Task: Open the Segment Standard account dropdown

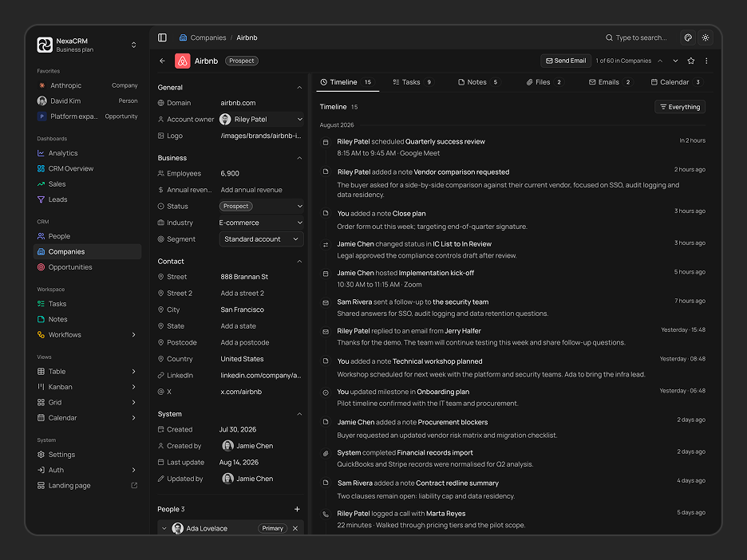Action: tap(261, 239)
